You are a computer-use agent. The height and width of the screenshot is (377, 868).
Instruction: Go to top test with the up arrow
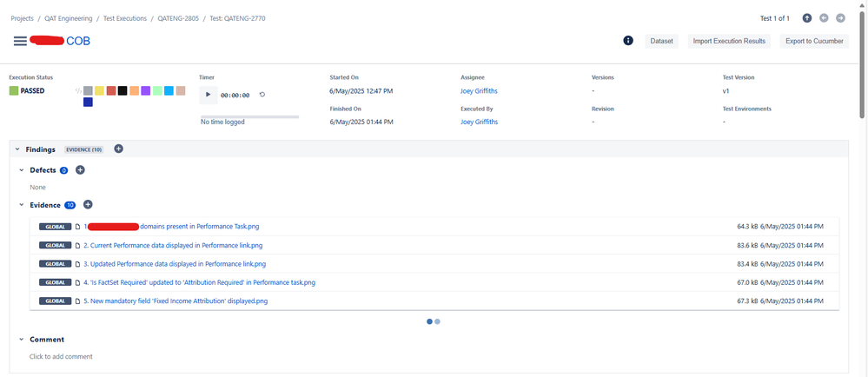pyautogui.click(x=807, y=18)
